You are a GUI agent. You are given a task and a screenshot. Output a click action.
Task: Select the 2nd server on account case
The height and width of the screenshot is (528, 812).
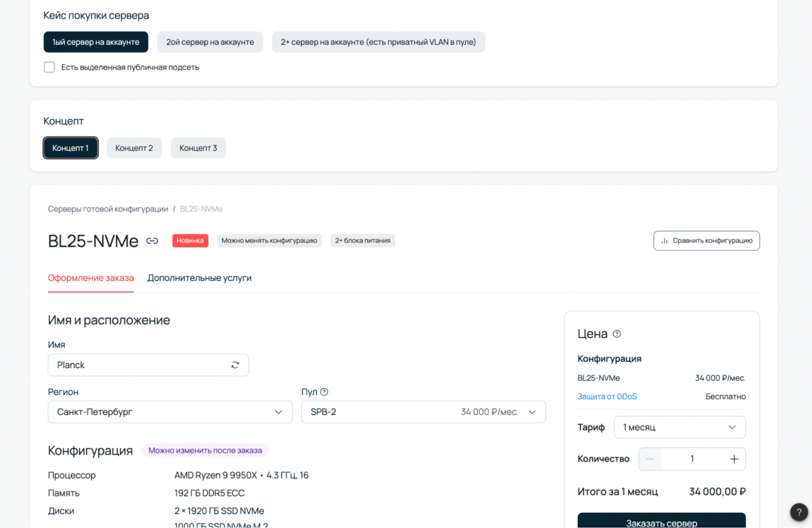[x=210, y=42]
